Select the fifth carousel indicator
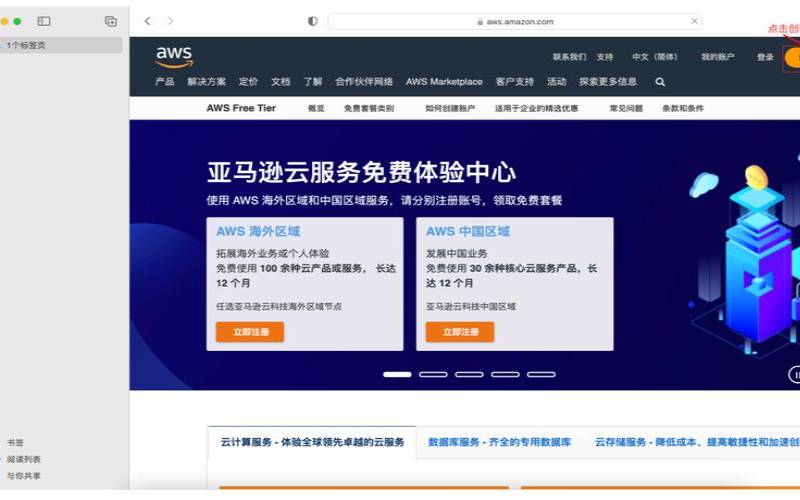 (x=541, y=374)
